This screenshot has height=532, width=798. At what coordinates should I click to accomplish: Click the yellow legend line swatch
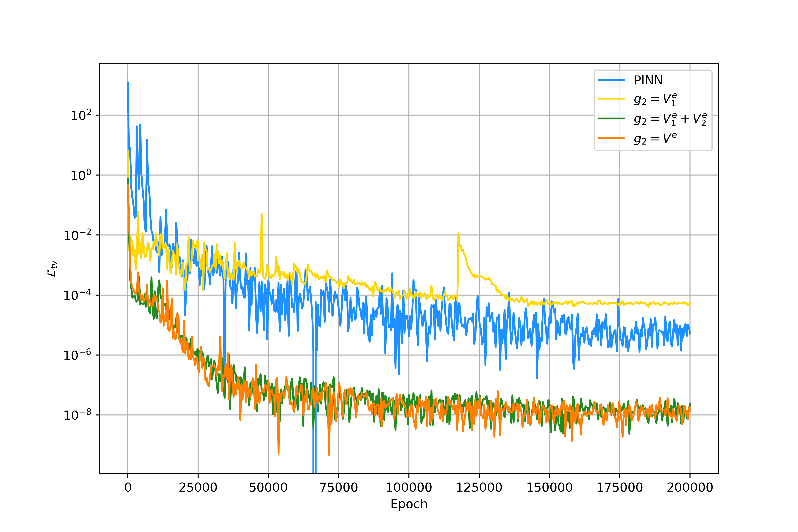(611, 99)
